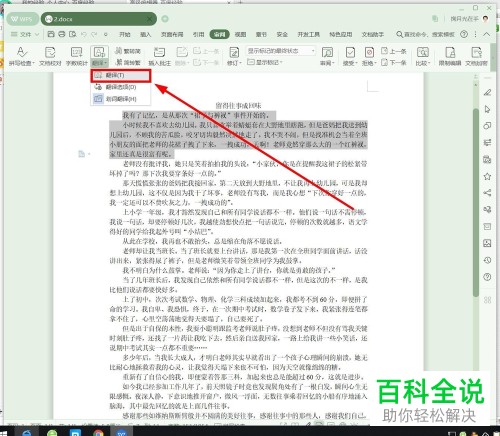Switch to the 引用 ribbon tab
Image resolution: width=500 pixels, height=436 pixels.
[198, 34]
